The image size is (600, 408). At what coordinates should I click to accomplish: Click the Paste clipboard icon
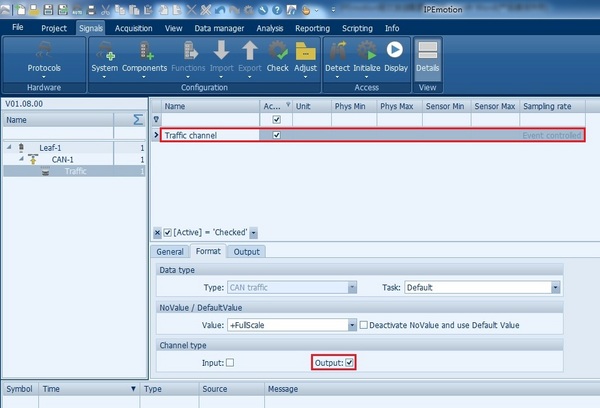[x=134, y=10]
